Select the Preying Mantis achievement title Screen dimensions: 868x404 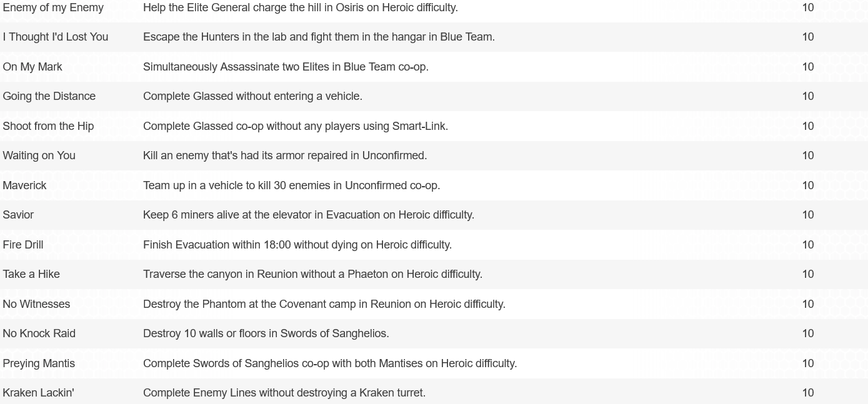tap(39, 363)
